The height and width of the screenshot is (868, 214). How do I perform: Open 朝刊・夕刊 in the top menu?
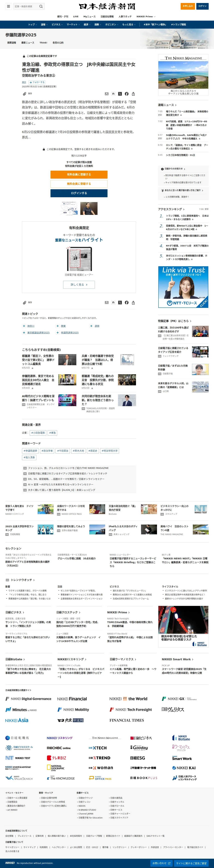click(x=62, y=16)
